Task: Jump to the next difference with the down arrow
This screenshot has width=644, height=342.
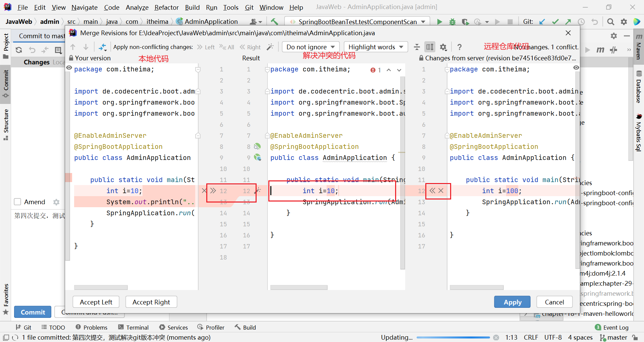Action: [86, 47]
